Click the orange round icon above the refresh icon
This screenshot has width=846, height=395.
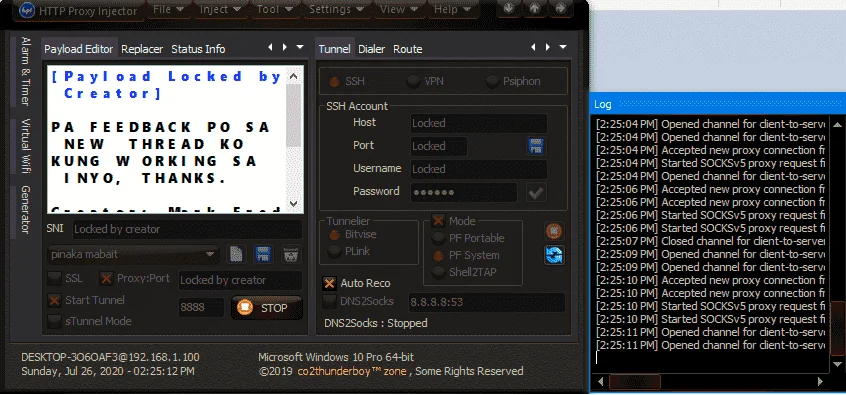click(554, 231)
